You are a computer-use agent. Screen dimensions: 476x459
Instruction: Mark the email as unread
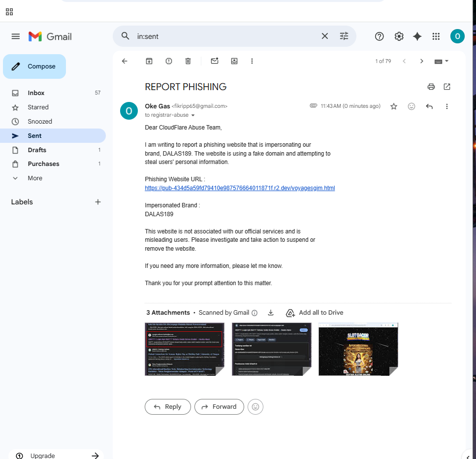215,61
